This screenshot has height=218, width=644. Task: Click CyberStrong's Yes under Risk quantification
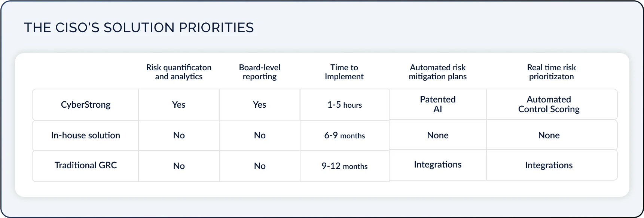tap(179, 105)
